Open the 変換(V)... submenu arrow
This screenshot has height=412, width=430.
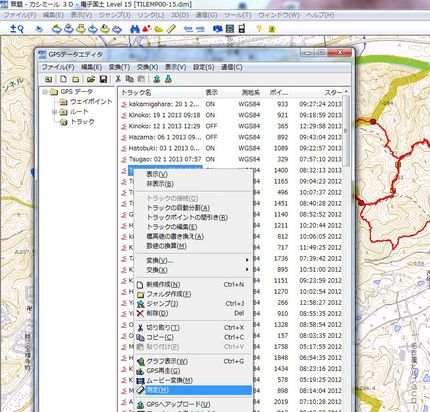pos(247,260)
